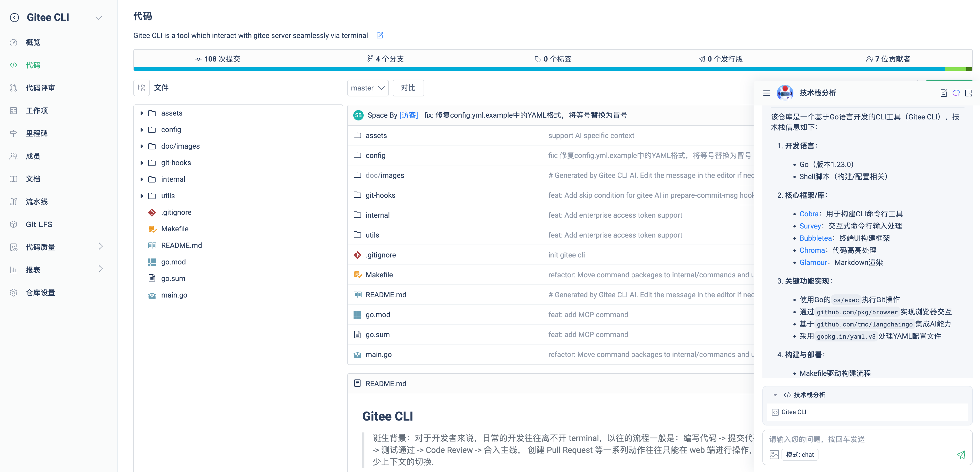View the 7 位贡献者 contributors
This screenshot has width=980, height=472.
888,59
